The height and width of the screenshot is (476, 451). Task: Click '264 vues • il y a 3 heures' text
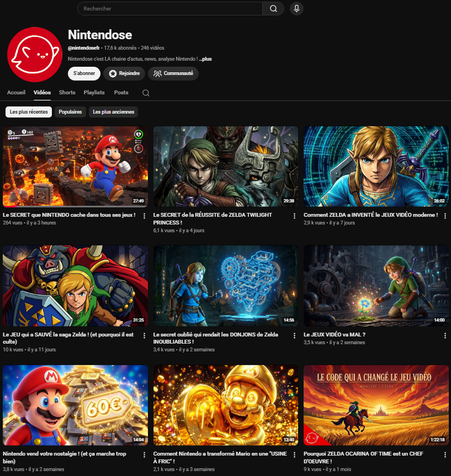click(29, 223)
